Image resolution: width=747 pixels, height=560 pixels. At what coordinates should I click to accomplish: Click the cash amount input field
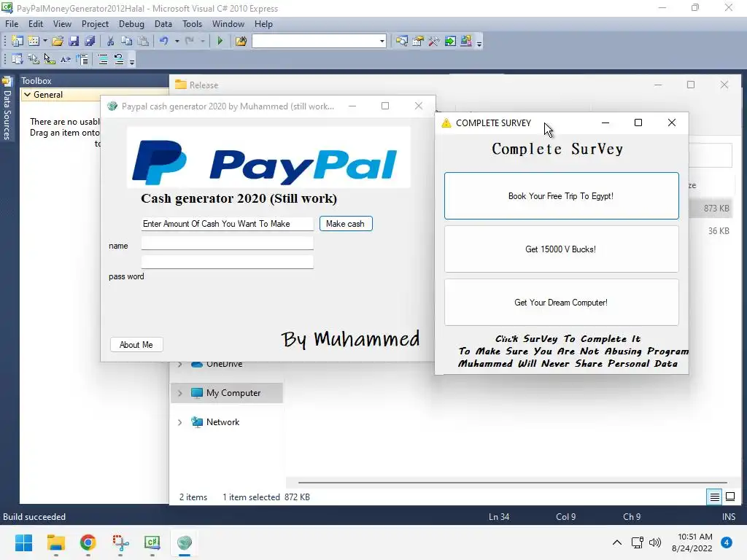(x=228, y=224)
